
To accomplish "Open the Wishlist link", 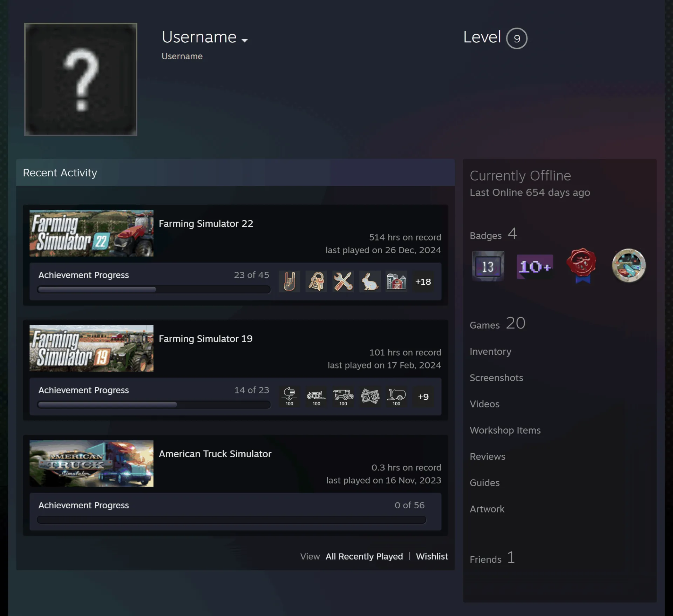I will (x=432, y=556).
